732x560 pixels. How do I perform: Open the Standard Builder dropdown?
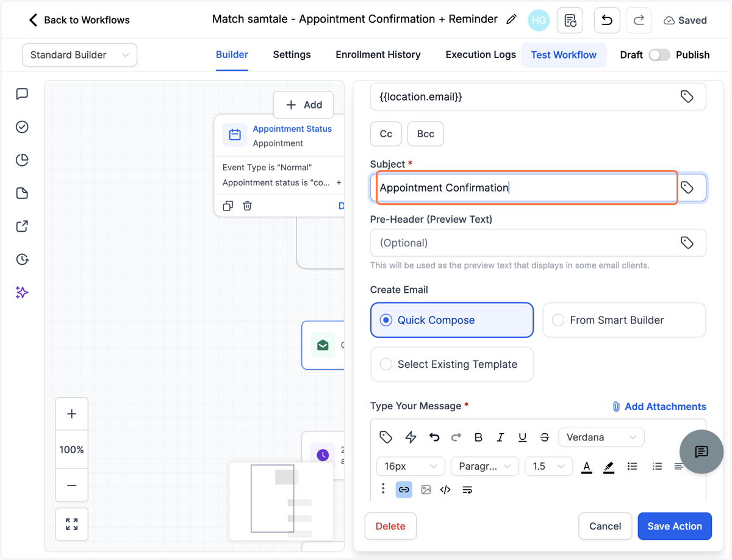point(79,55)
